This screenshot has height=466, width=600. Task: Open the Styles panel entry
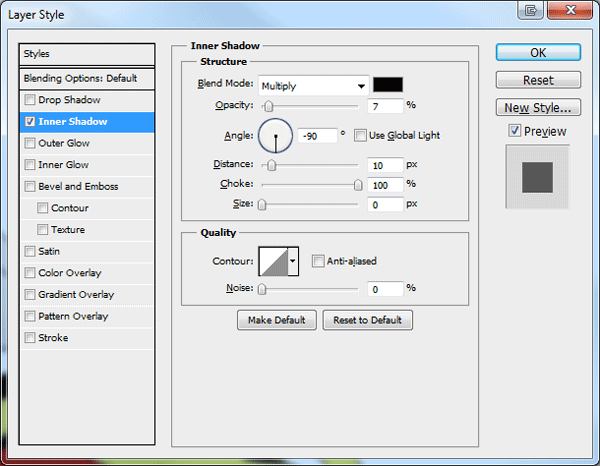87,54
